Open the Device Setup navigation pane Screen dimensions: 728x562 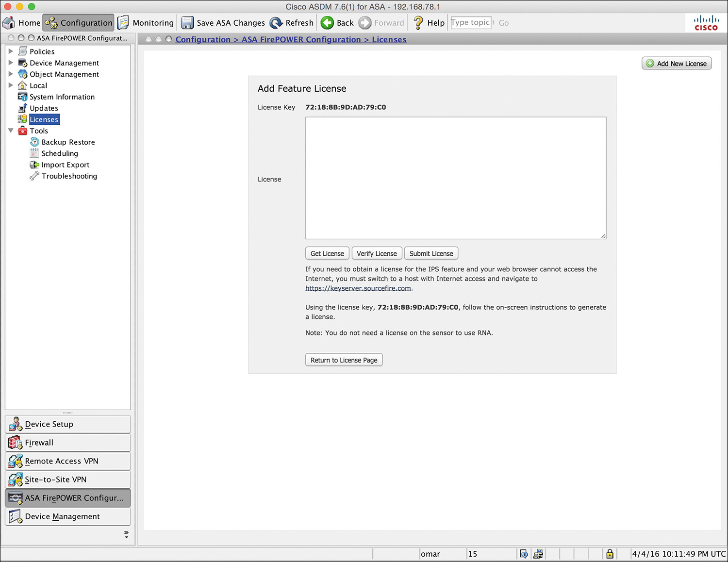(x=68, y=424)
